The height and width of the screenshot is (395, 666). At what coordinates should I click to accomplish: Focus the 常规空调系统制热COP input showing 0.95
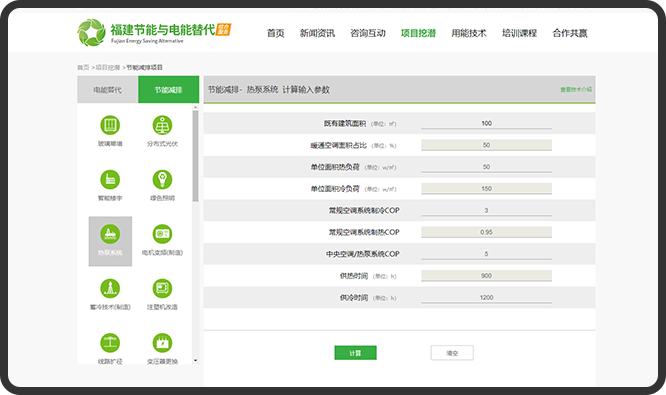click(x=486, y=232)
